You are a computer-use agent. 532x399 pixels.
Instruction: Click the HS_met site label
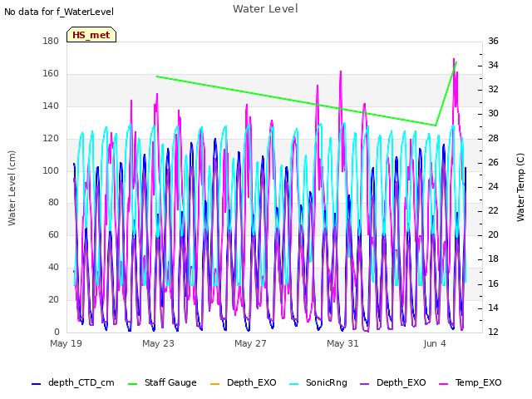pyautogui.click(x=91, y=35)
